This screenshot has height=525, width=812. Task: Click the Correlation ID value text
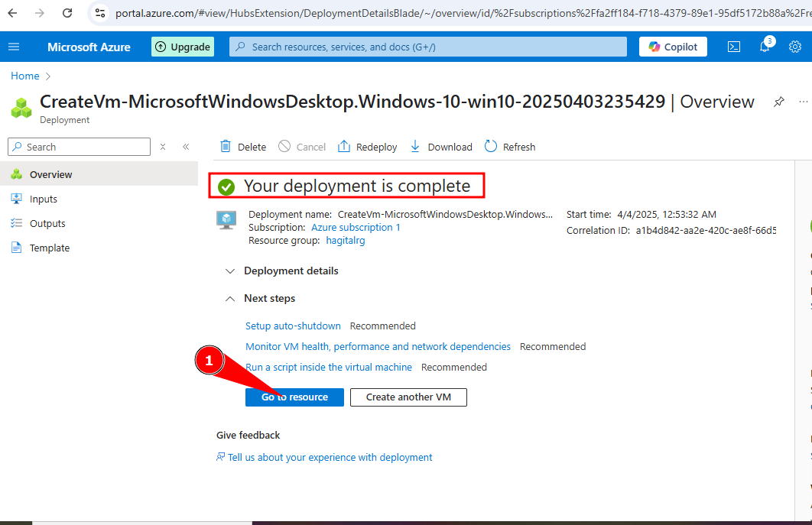click(x=706, y=230)
